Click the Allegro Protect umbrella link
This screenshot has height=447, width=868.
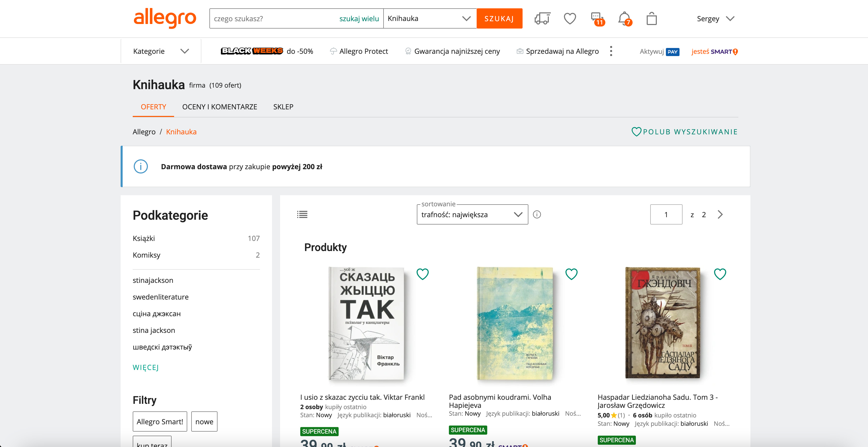[x=359, y=51]
